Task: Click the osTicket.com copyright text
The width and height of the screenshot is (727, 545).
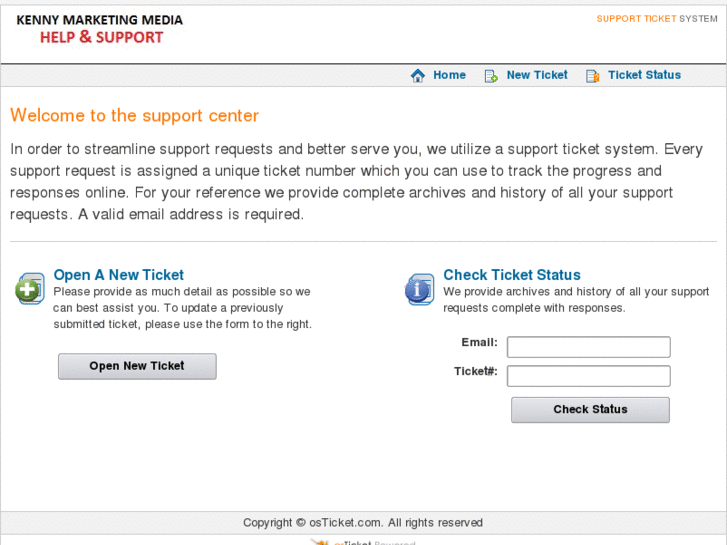Action: coord(363,523)
